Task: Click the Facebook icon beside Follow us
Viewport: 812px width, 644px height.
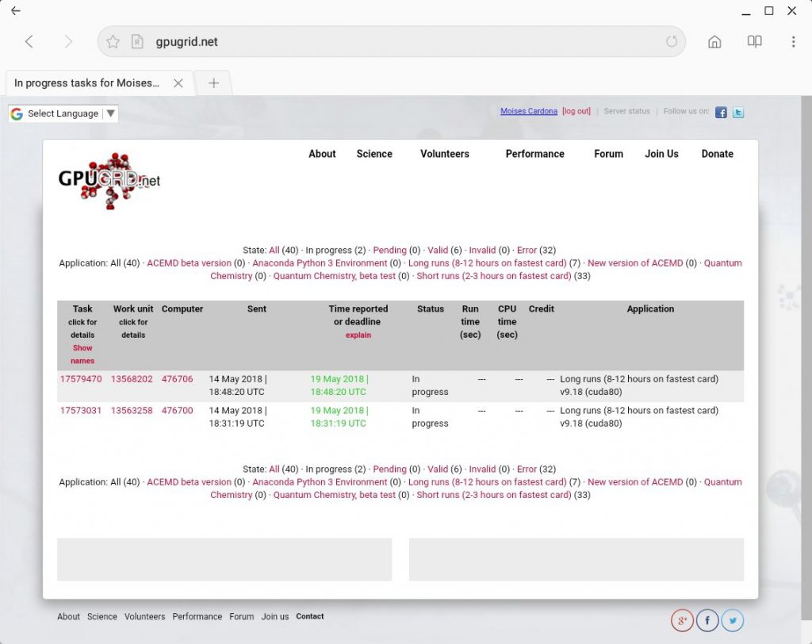Action: 720,112
